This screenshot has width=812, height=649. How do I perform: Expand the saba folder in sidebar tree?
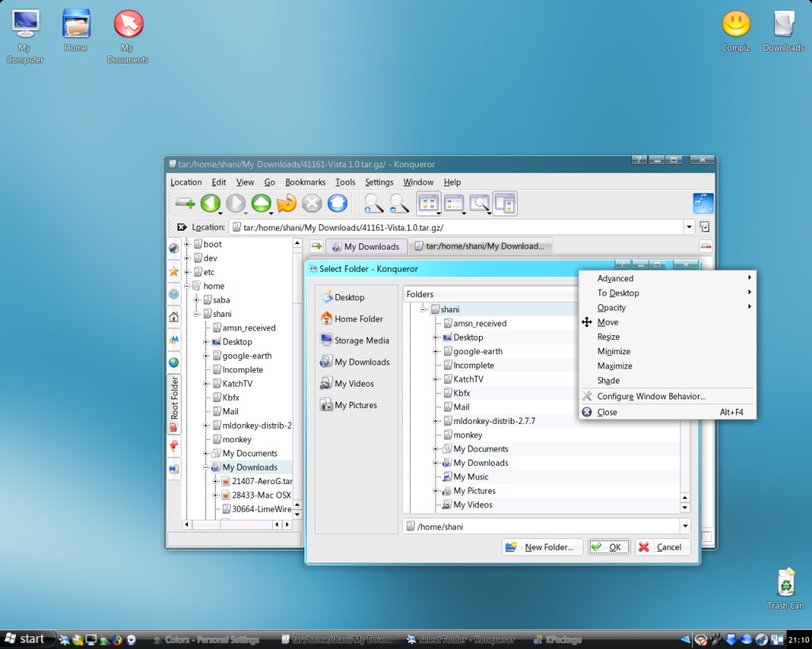[197, 300]
